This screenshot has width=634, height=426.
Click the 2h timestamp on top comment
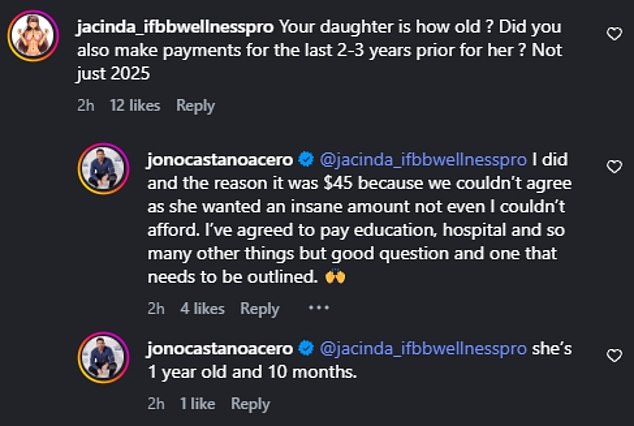click(84, 105)
